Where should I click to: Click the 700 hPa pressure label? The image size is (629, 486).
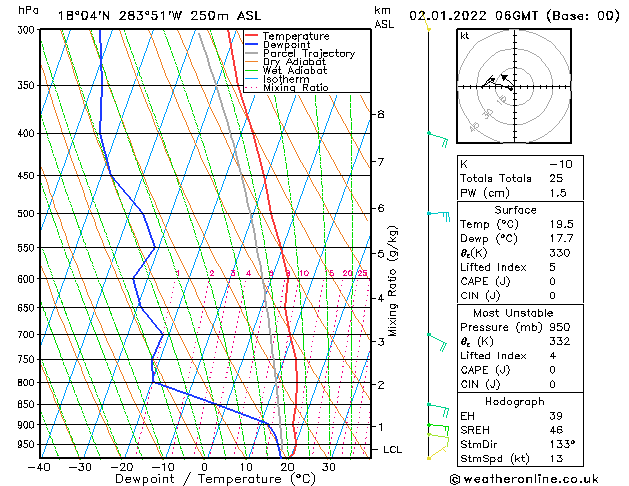coord(28,334)
